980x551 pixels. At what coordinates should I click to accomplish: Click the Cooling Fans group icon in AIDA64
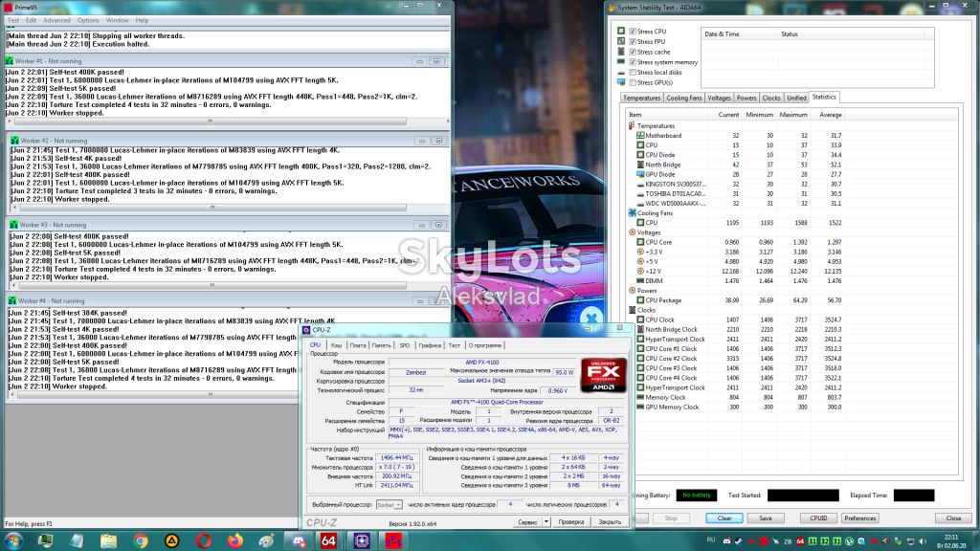click(x=632, y=213)
